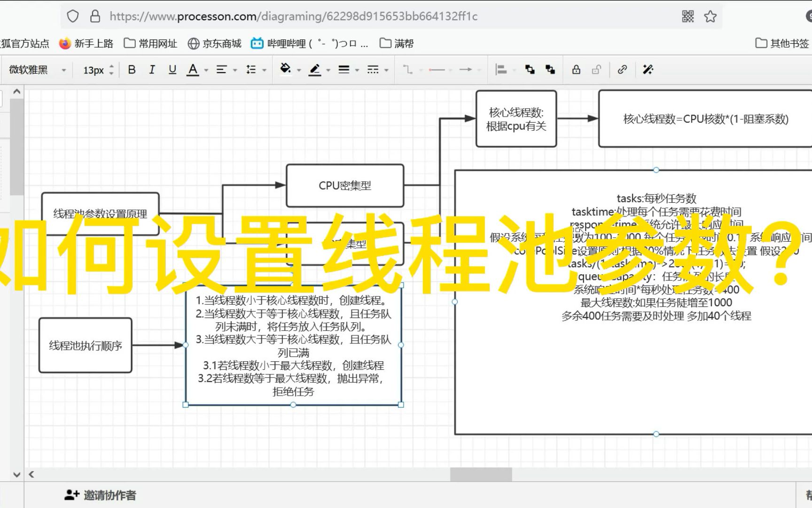Expand line width dropdown arrow
812x508 pixels.
(x=357, y=70)
